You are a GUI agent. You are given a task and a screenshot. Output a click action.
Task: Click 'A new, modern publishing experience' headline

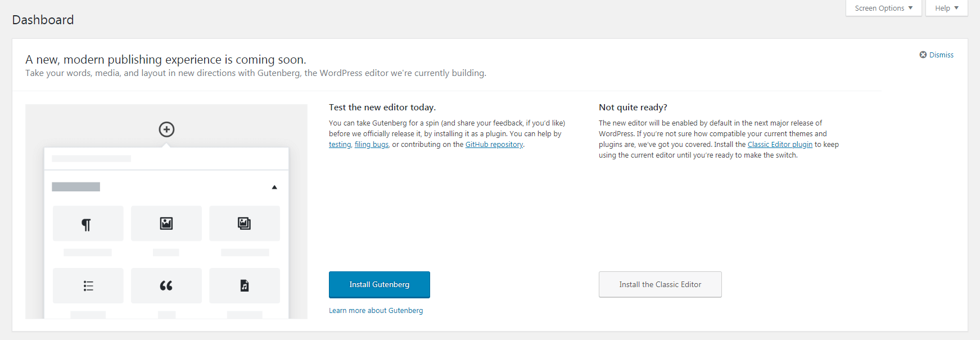(x=166, y=60)
